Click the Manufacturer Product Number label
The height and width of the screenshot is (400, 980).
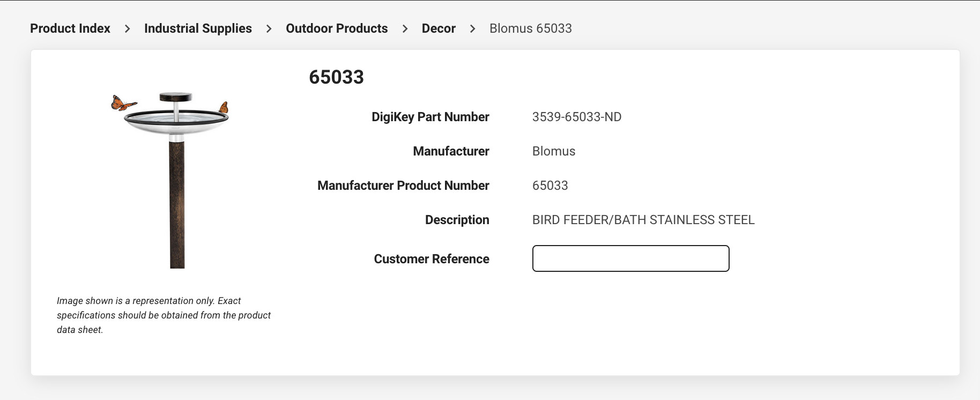pos(403,186)
